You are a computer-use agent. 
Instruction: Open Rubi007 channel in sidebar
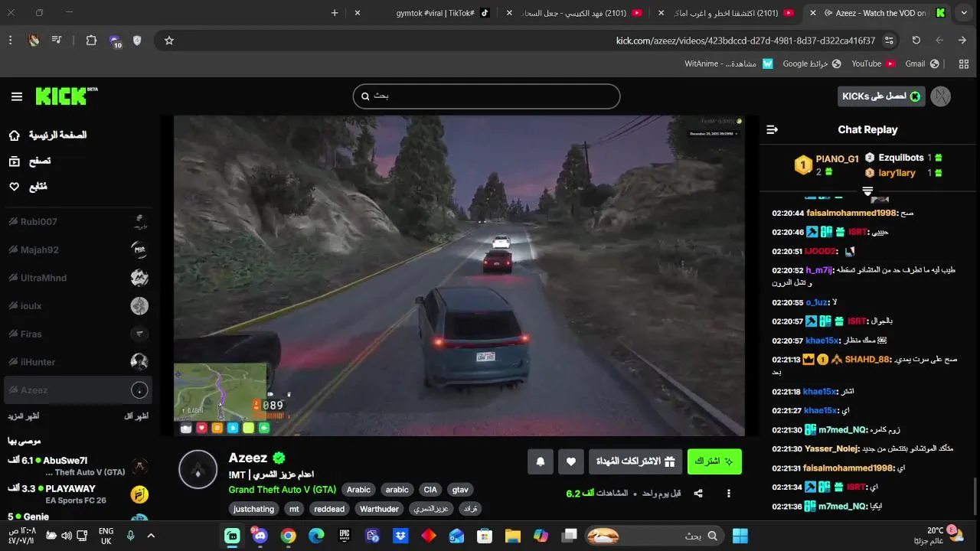[77, 222]
